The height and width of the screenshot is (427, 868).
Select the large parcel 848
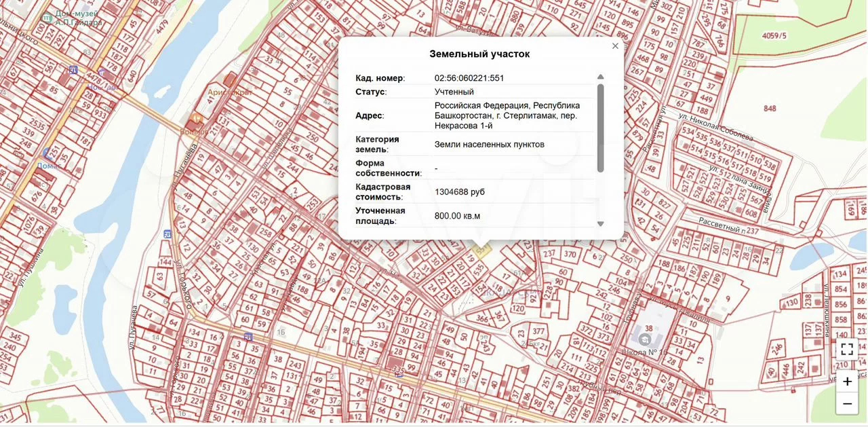point(770,109)
